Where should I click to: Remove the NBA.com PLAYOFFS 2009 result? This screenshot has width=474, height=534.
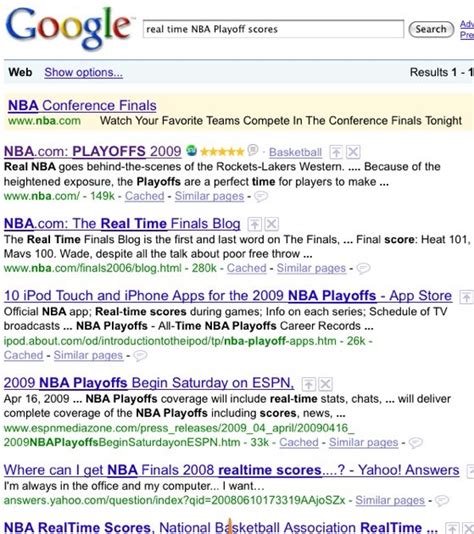click(353, 152)
